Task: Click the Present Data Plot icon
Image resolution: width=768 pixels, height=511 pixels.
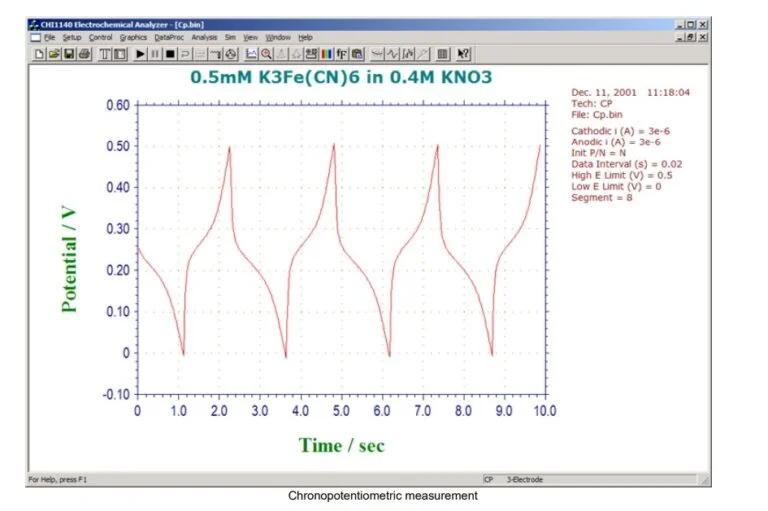Action: click(252, 52)
